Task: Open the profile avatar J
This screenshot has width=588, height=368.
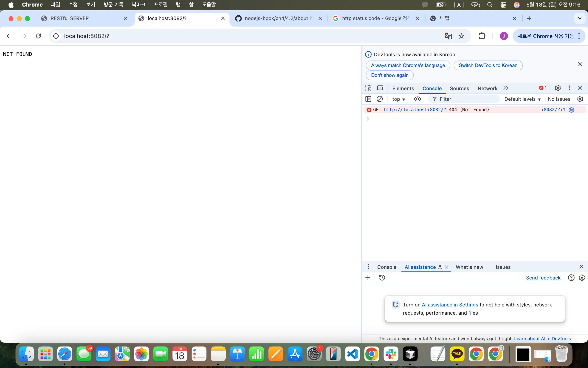Action: (x=504, y=36)
